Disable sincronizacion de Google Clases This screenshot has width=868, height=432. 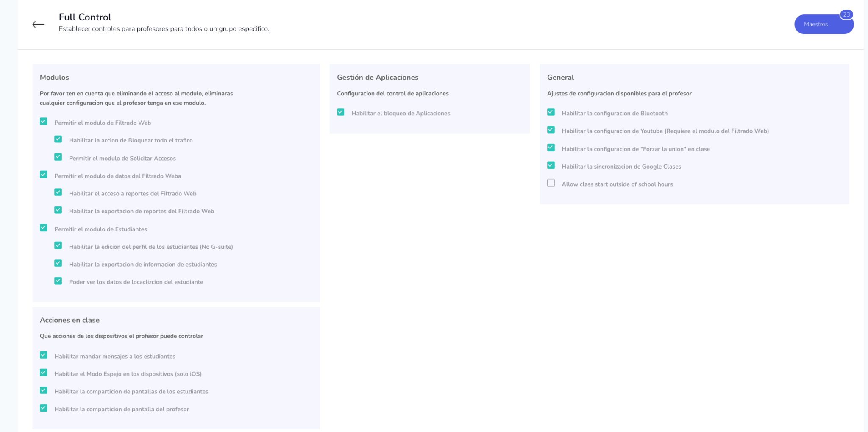click(x=551, y=165)
